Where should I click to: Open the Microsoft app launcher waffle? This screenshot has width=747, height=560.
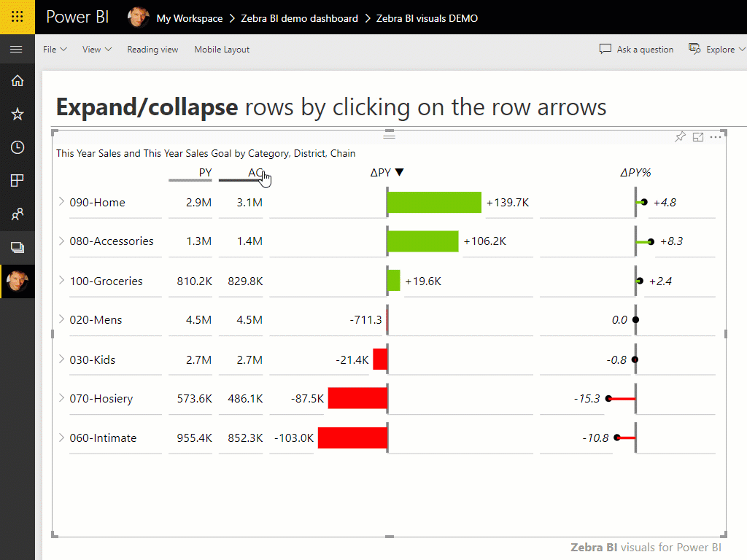(x=17, y=16)
